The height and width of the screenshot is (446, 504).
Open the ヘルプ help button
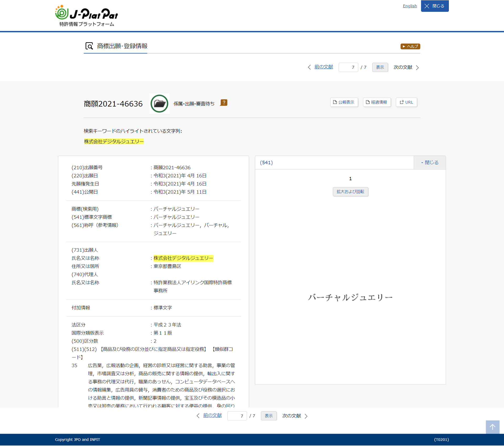tap(410, 46)
